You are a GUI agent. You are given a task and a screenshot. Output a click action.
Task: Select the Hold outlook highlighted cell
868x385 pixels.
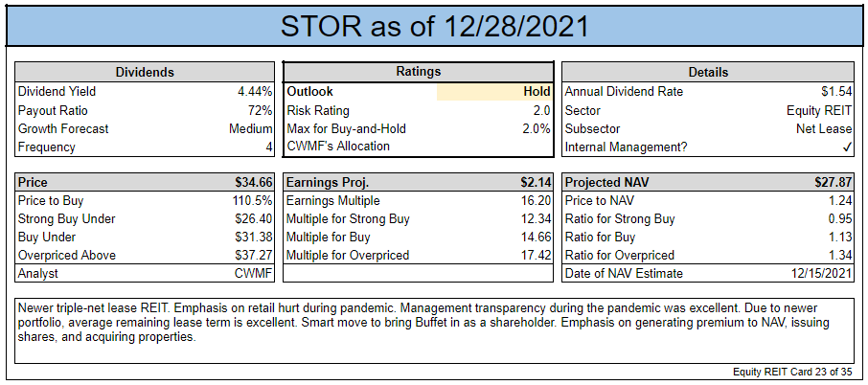[x=493, y=92]
